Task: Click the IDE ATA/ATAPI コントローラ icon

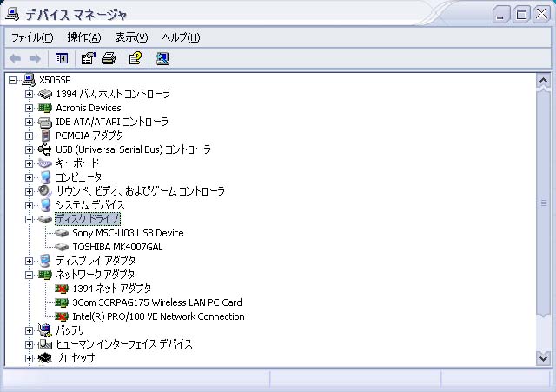Action: 45,122
